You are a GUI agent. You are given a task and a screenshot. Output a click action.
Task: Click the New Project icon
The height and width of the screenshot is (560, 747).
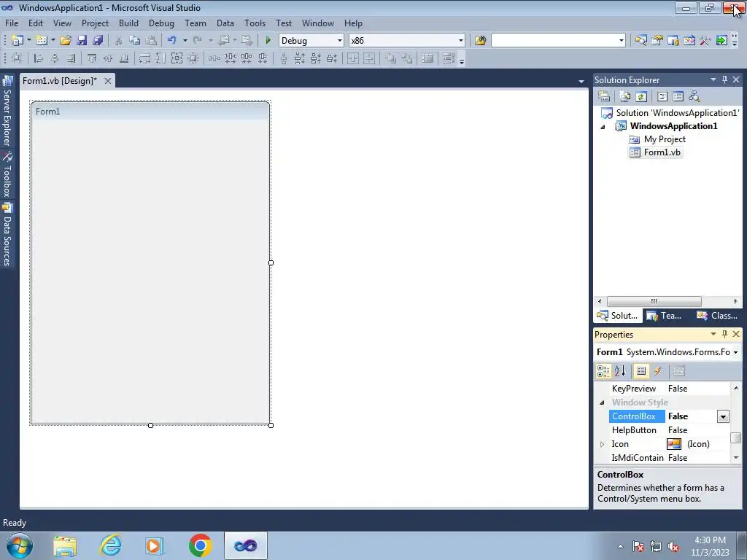(18, 41)
